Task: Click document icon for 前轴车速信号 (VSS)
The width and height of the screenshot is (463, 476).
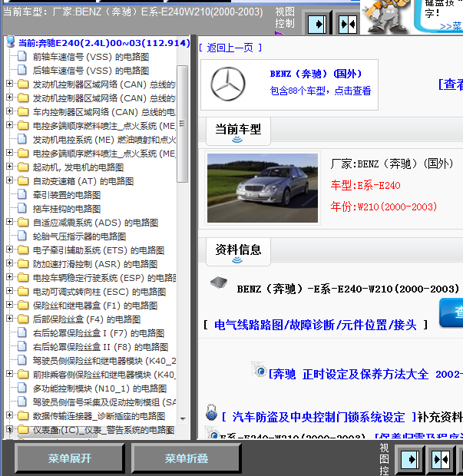Action: click(x=21, y=56)
